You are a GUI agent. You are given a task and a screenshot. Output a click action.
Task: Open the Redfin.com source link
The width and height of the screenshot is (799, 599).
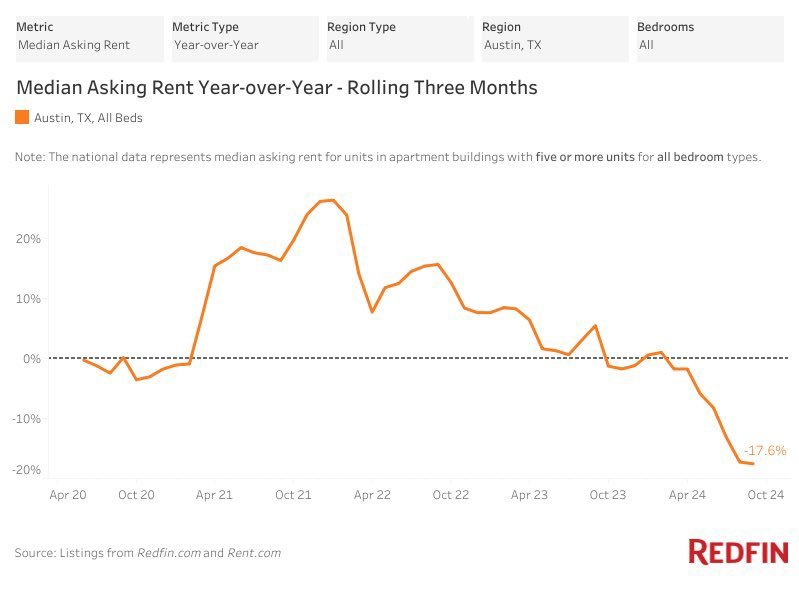(168, 553)
